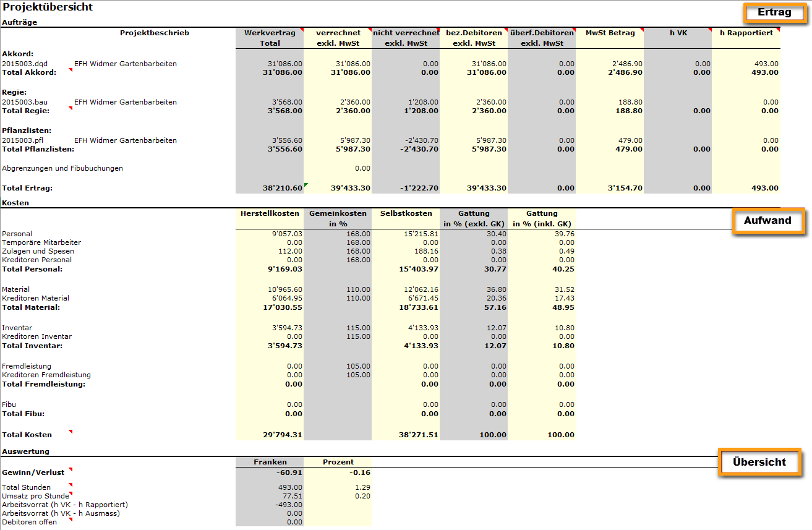Click the 'Total Material:' row label
812x530 pixels.
click(x=31, y=307)
